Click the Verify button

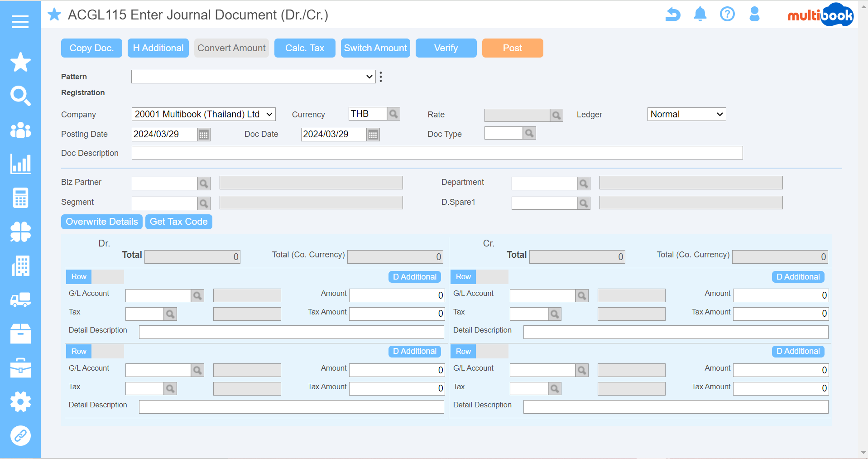[x=446, y=48]
